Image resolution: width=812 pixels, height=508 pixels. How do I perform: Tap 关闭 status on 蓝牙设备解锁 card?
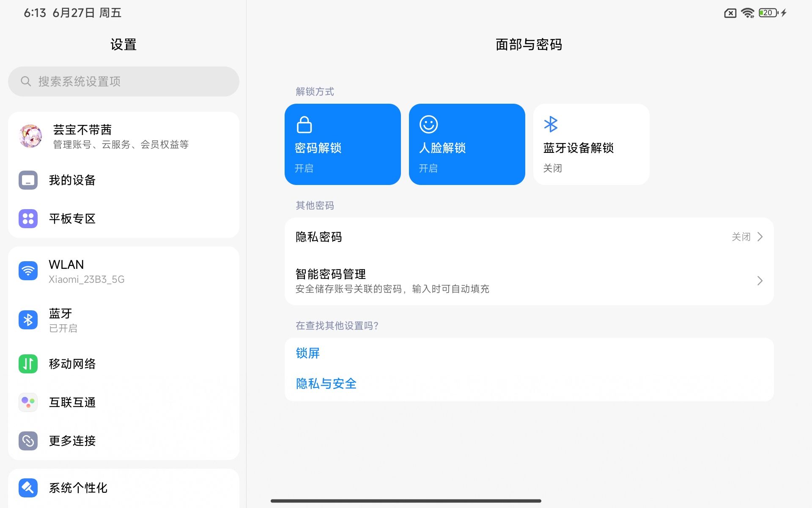click(552, 168)
